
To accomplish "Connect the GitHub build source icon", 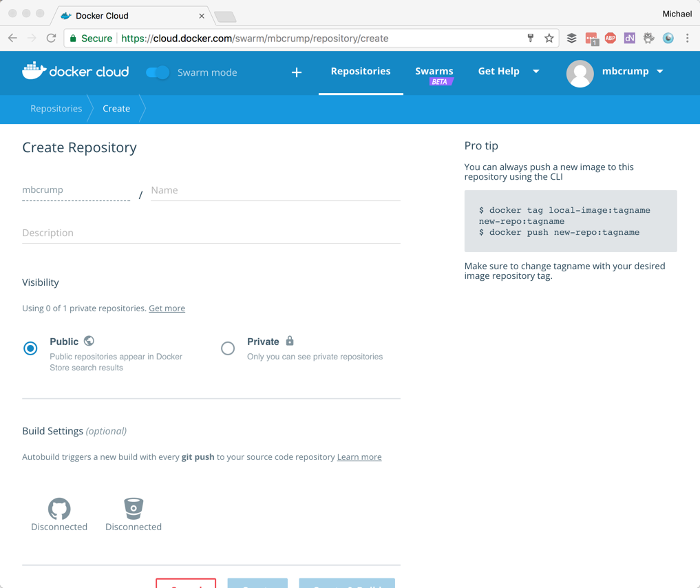I will (59, 509).
